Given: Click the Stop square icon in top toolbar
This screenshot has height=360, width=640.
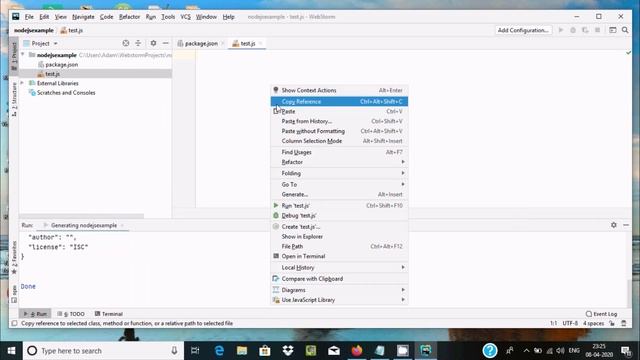Looking at the screenshot, I should pyautogui.click(x=598, y=30).
